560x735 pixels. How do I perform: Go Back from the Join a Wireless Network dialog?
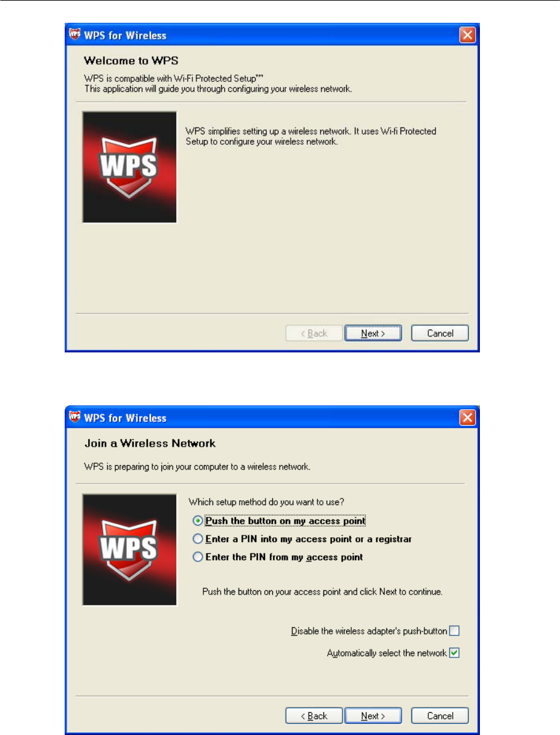click(314, 716)
